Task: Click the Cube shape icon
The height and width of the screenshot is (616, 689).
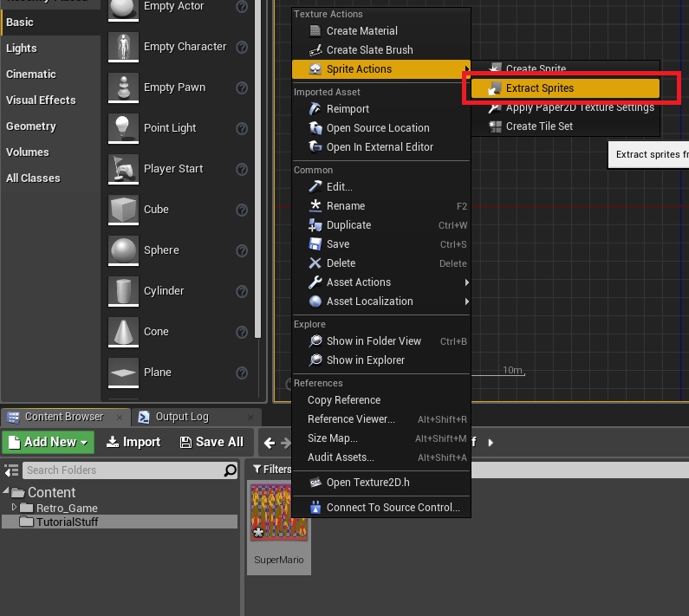Action: coord(123,210)
